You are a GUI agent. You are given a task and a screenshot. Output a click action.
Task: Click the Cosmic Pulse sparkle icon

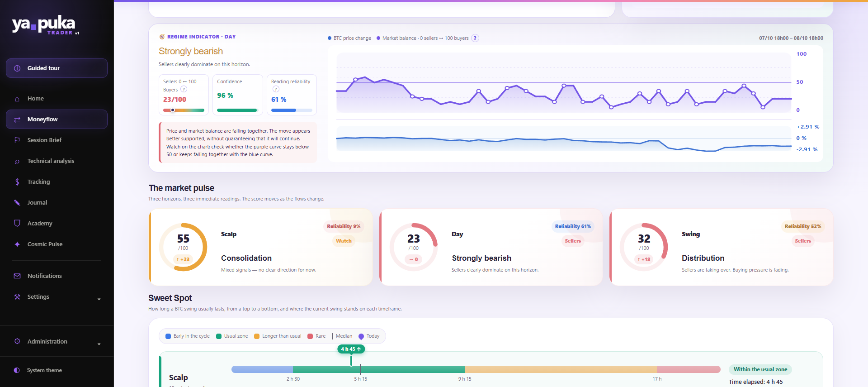(17, 244)
